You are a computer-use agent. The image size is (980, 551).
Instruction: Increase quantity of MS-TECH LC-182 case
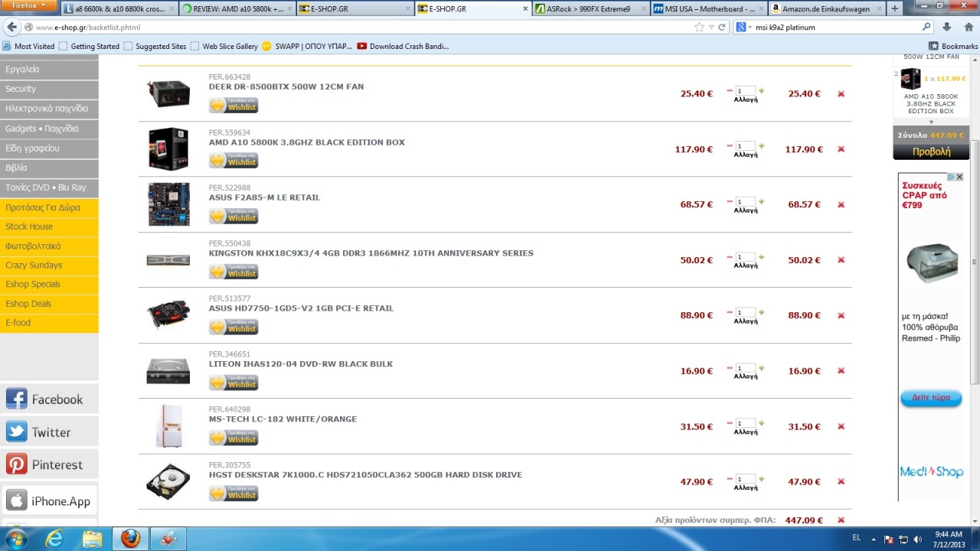tap(761, 422)
